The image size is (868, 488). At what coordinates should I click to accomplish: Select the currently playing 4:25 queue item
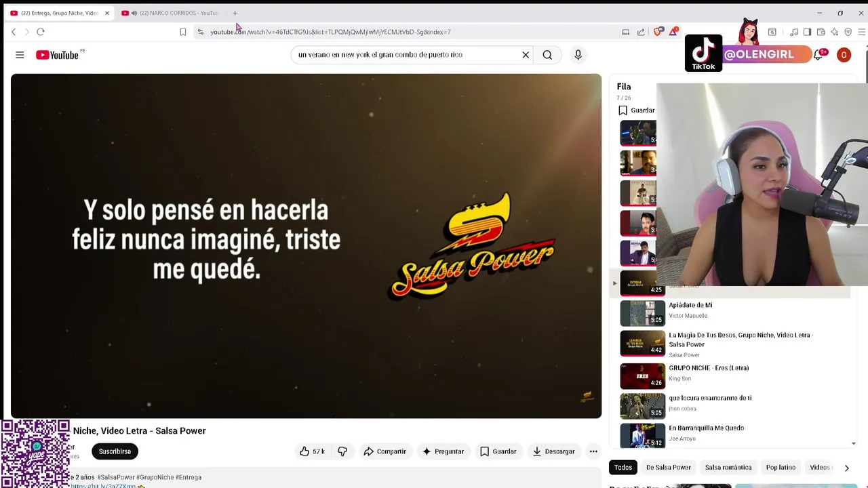click(643, 283)
